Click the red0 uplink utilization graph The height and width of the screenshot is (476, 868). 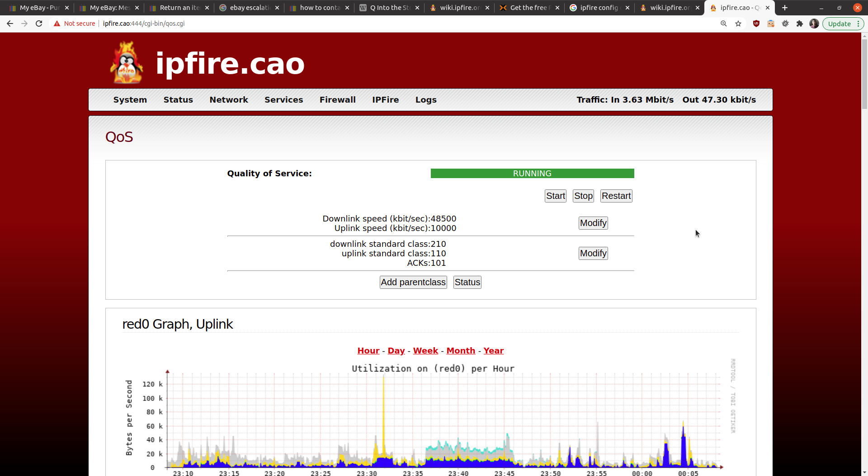point(429,418)
